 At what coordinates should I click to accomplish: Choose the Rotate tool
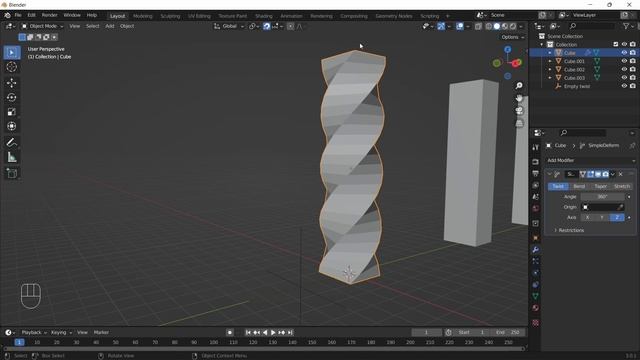[12, 98]
